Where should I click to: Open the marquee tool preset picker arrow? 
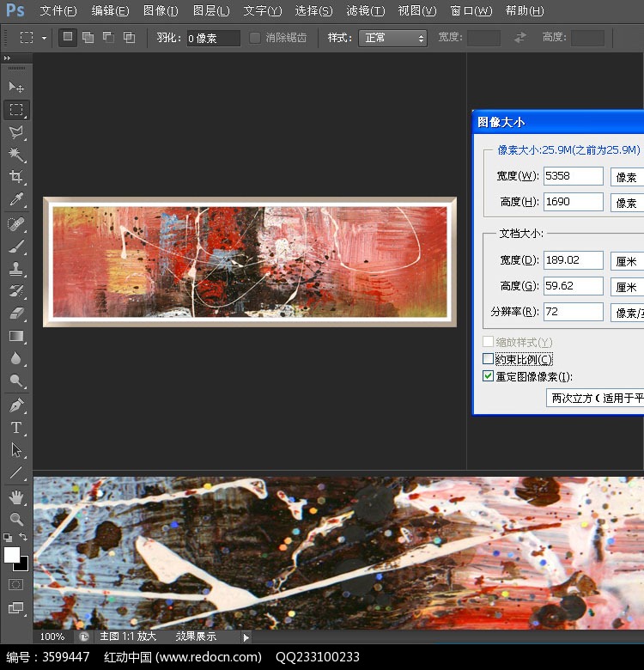44,38
